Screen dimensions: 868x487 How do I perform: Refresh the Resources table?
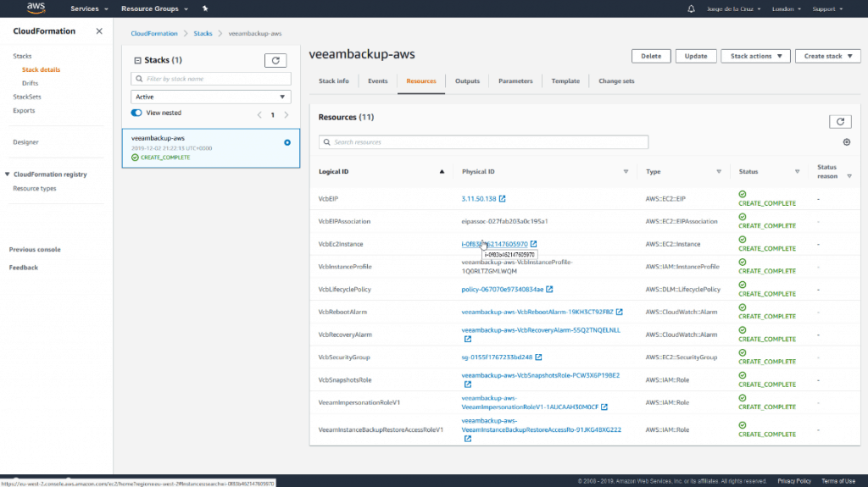840,122
